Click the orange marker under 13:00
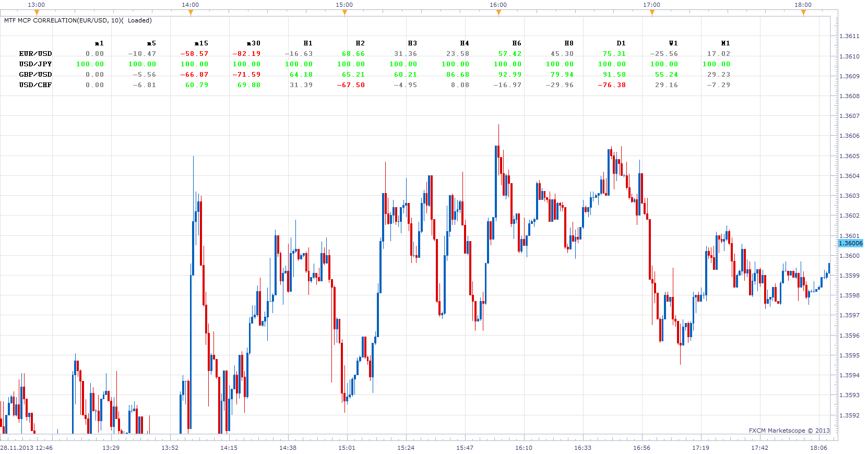The width and height of the screenshot is (868, 454). click(x=37, y=13)
